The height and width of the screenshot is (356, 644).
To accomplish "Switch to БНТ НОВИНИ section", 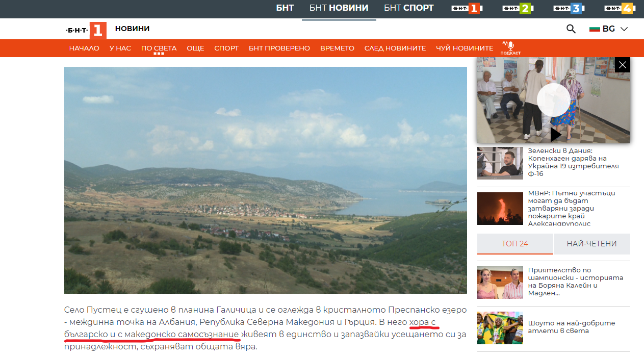I will point(339,8).
